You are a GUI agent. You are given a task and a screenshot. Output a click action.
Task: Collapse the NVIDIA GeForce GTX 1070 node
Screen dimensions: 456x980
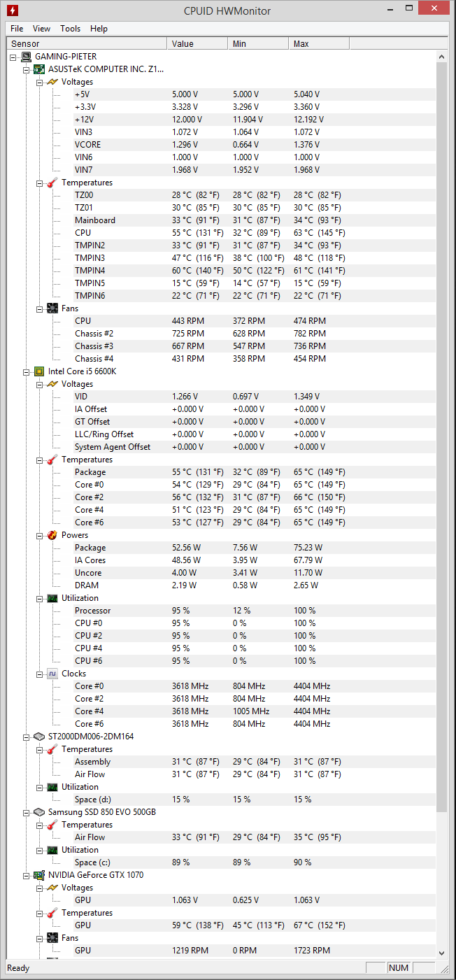pos(27,875)
